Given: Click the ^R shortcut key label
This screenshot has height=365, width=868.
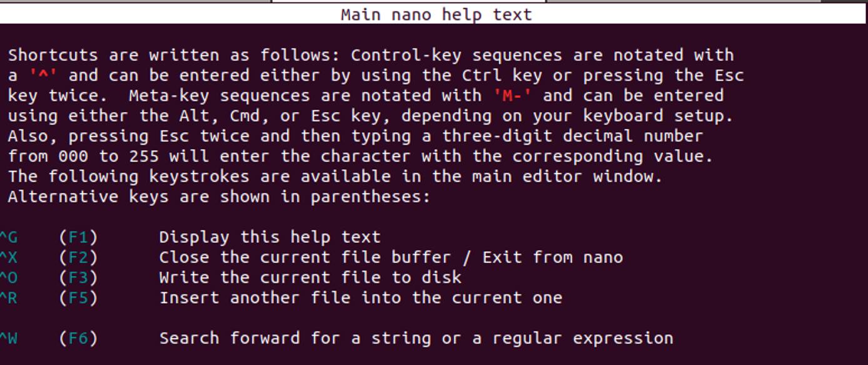Looking at the screenshot, I should 9,297.
